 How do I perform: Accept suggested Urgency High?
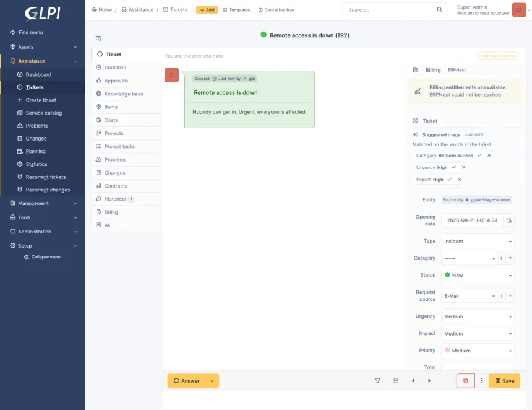click(x=454, y=167)
